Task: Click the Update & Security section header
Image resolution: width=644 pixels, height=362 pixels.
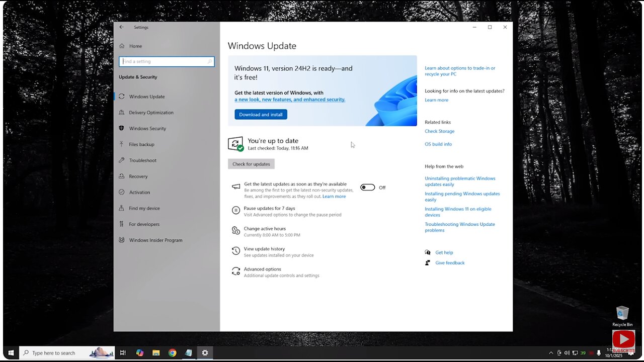Action: tap(138, 77)
